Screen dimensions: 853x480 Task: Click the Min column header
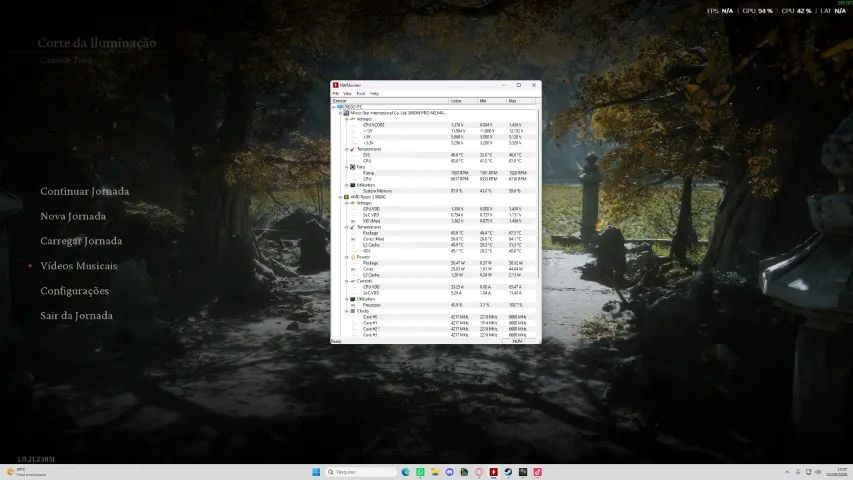(492, 101)
